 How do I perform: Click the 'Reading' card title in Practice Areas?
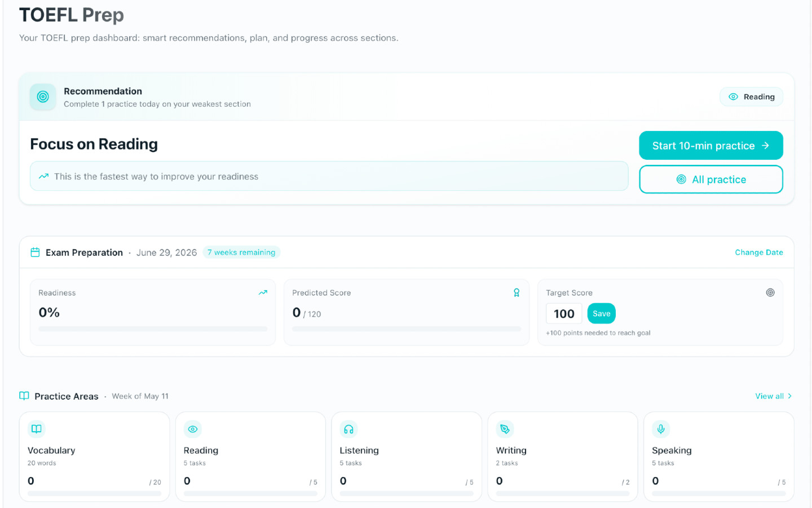click(201, 450)
